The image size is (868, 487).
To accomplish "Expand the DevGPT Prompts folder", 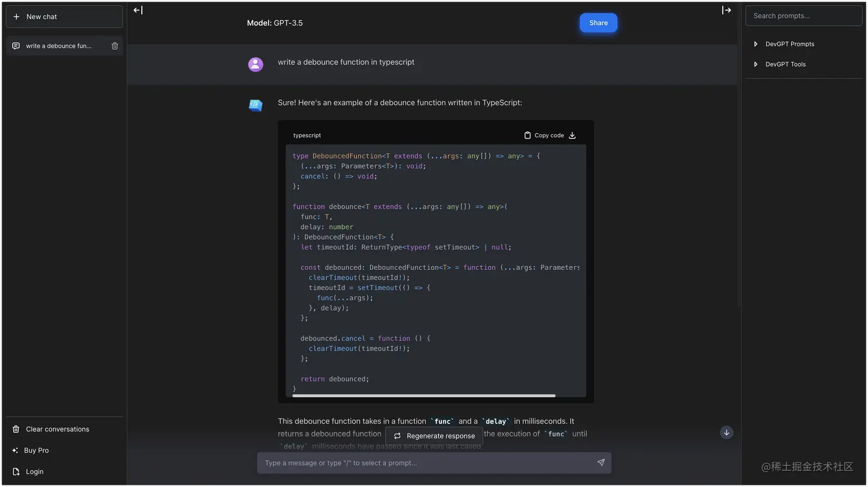I will tap(804, 44).
